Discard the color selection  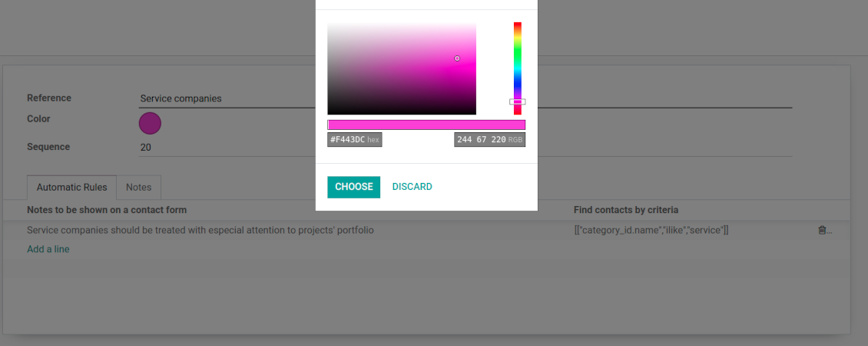coord(412,187)
